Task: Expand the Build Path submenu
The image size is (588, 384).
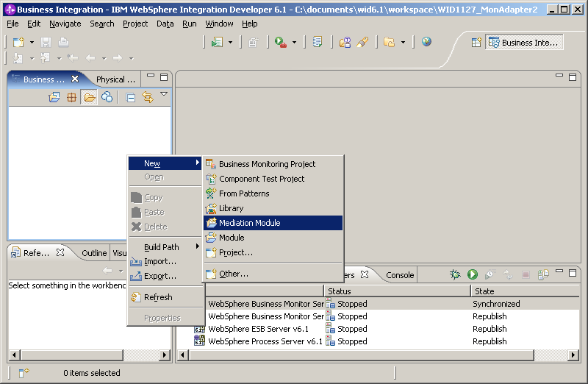Action: pyautogui.click(x=165, y=247)
